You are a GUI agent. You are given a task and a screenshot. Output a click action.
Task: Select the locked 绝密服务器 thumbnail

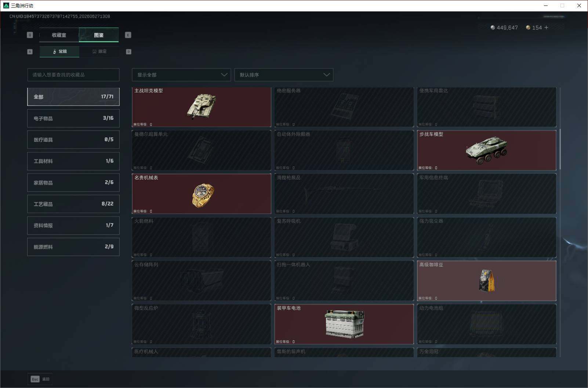344,107
